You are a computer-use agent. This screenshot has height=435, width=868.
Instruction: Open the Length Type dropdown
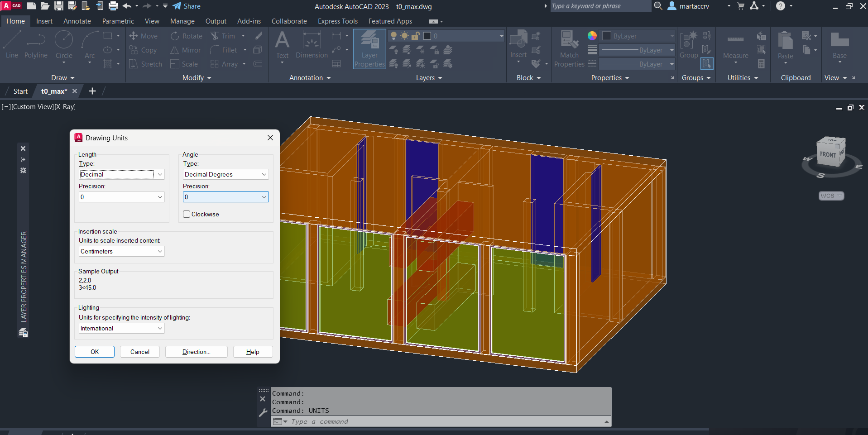(121, 174)
